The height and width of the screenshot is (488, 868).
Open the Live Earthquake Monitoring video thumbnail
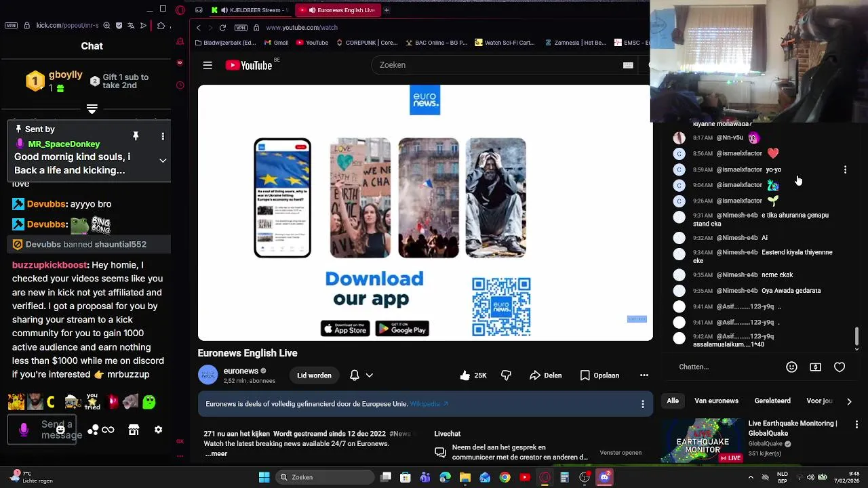[702, 441]
